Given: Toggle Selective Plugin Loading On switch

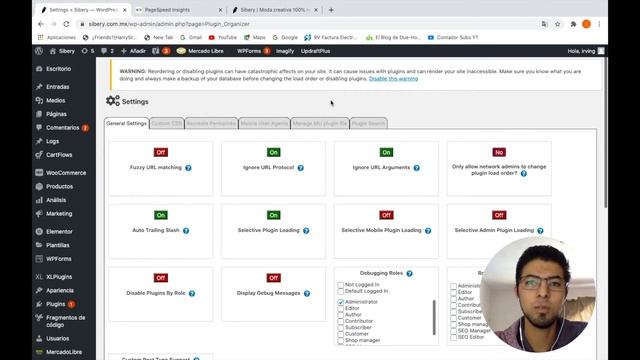Looking at the screenshot, I should [273, 215].
